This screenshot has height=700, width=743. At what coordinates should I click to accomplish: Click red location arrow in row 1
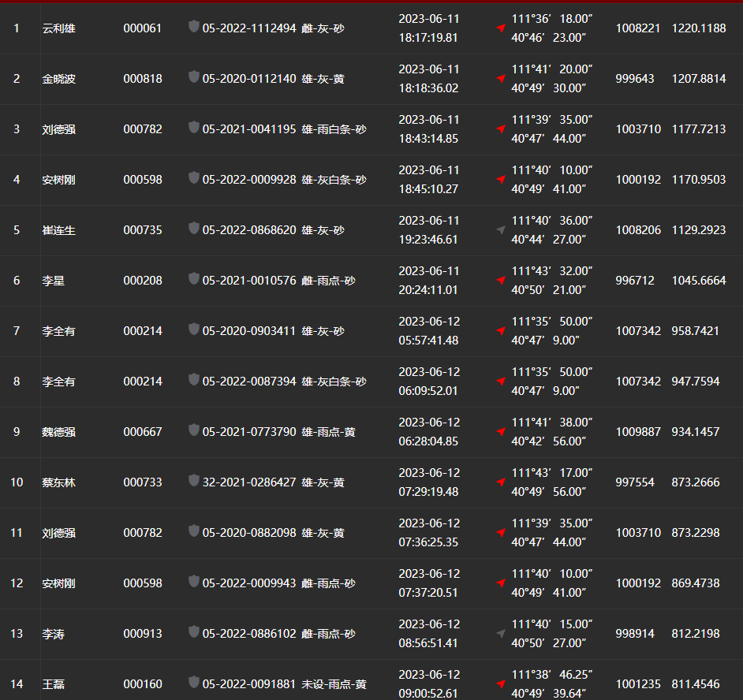[x=501, y=28]
